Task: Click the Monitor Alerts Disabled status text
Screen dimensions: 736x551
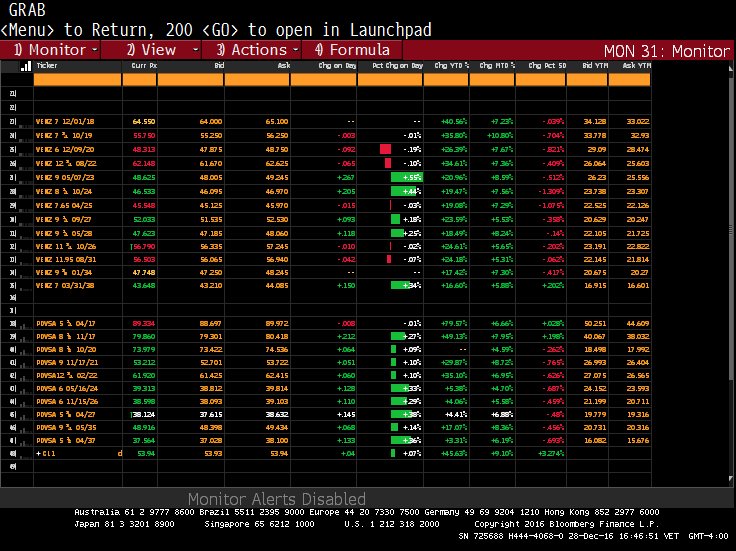Action: tap(276, 498)
